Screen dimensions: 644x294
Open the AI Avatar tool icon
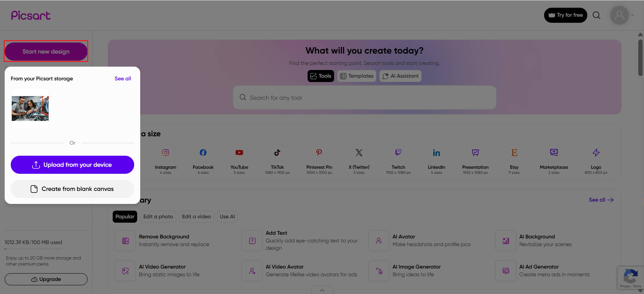tap(379, 241)
